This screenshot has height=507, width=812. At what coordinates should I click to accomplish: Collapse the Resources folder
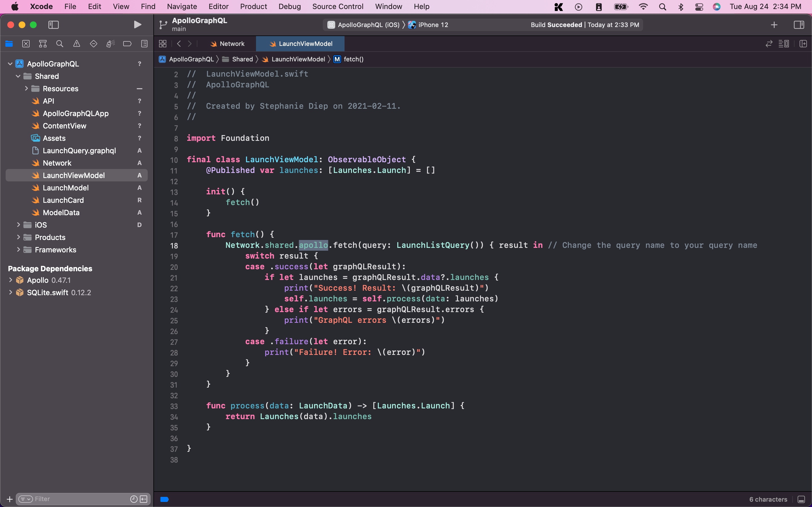[27, 88]
